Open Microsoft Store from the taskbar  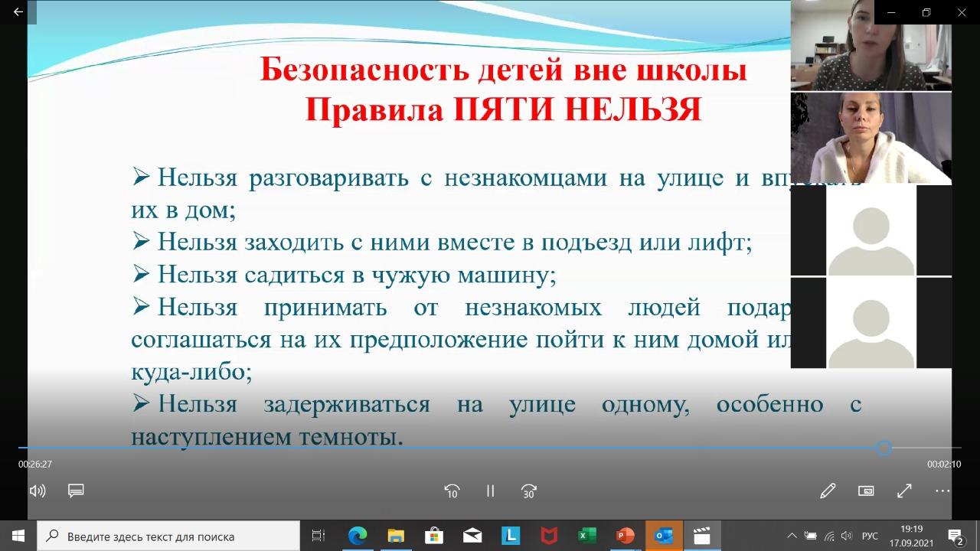434,536
